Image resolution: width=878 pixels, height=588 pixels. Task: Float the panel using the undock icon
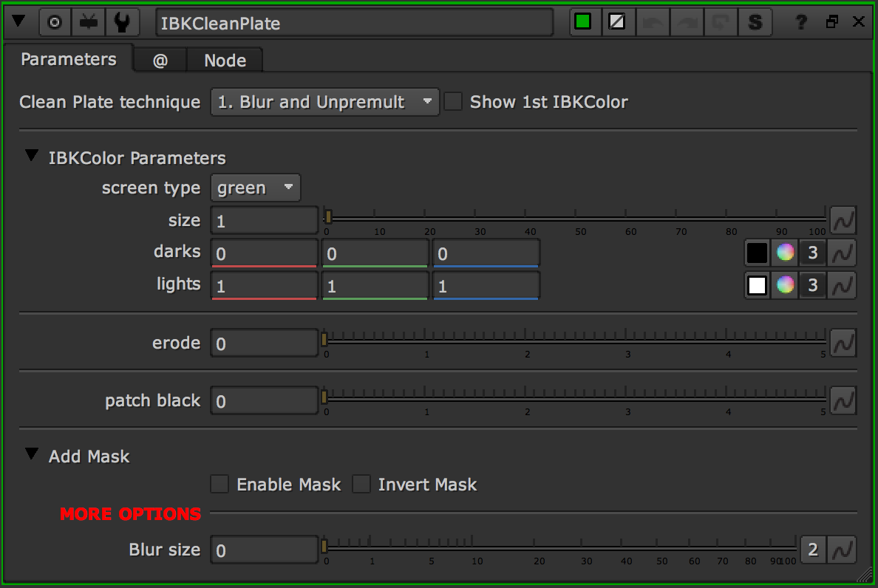(832, 22)
